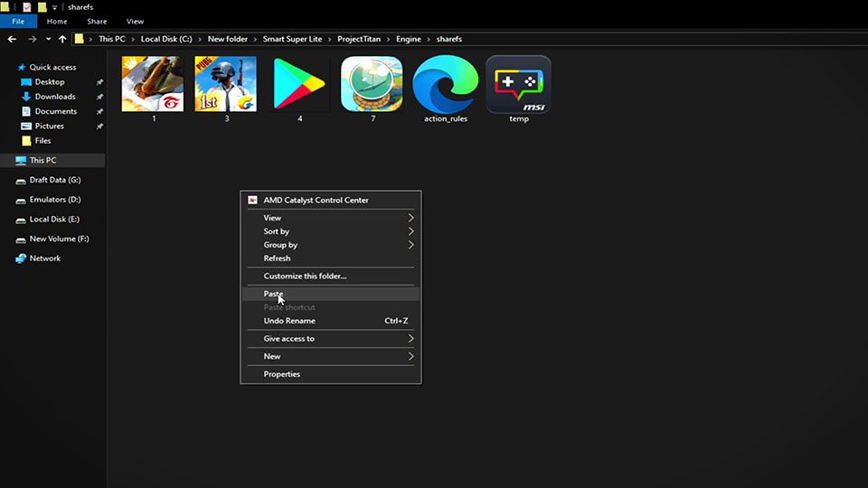Open recent locations dropdown arrow
Viewport: 868px width, 488px height.
tap(48, 39)
